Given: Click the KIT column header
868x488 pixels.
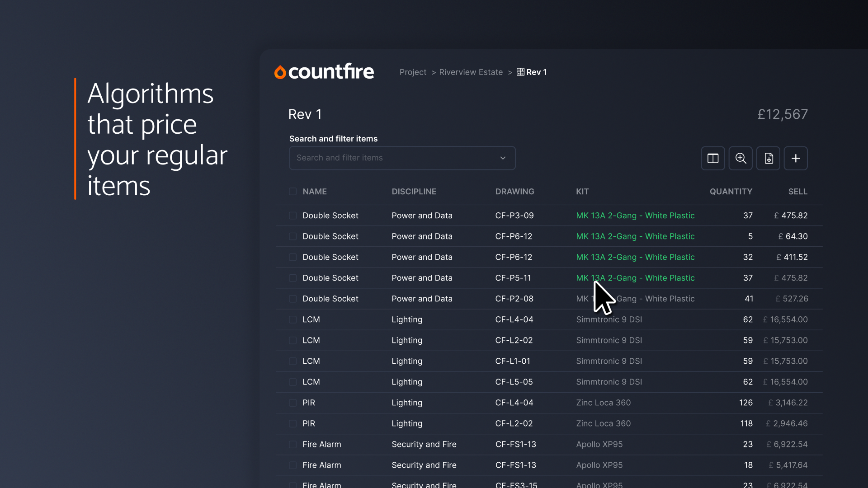Looking at the screenshot, I should (582, 192).
